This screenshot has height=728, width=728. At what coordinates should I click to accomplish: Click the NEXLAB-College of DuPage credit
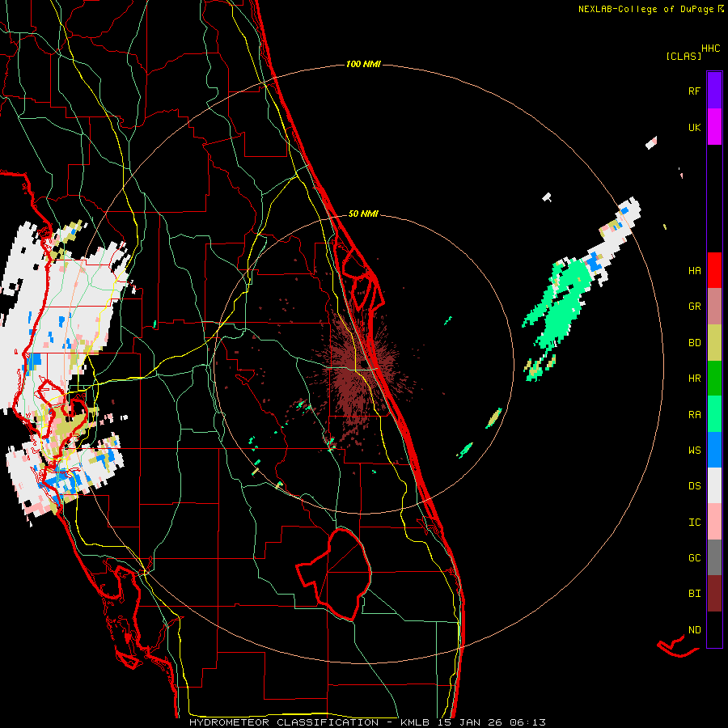coord(650,9)
